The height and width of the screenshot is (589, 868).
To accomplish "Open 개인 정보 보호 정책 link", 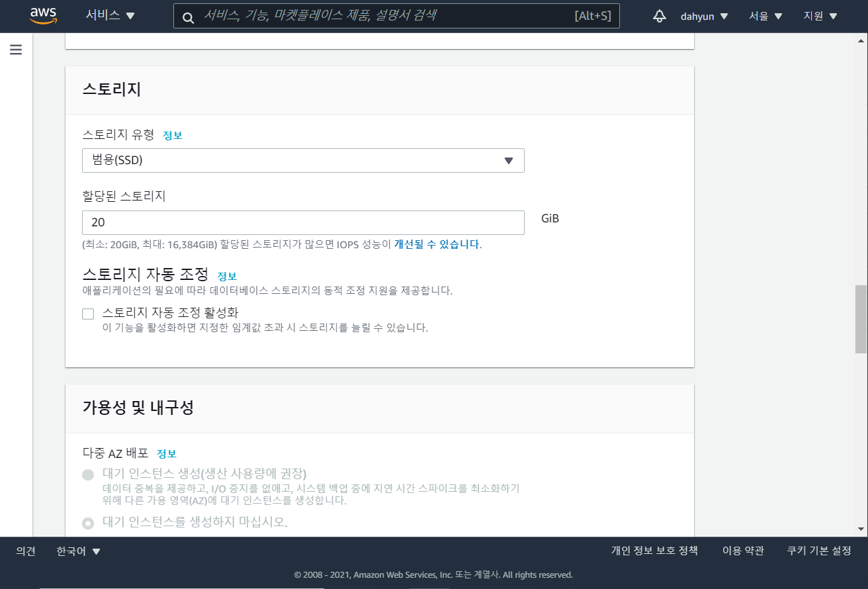I will point(654,551).
